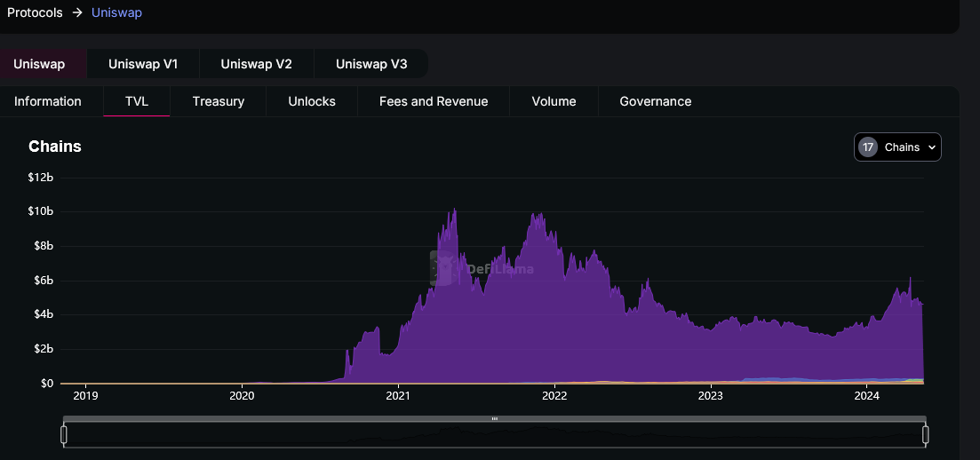Open the Information tab
The width and height of the screenshot is (980, 460).
pos(48,101)
